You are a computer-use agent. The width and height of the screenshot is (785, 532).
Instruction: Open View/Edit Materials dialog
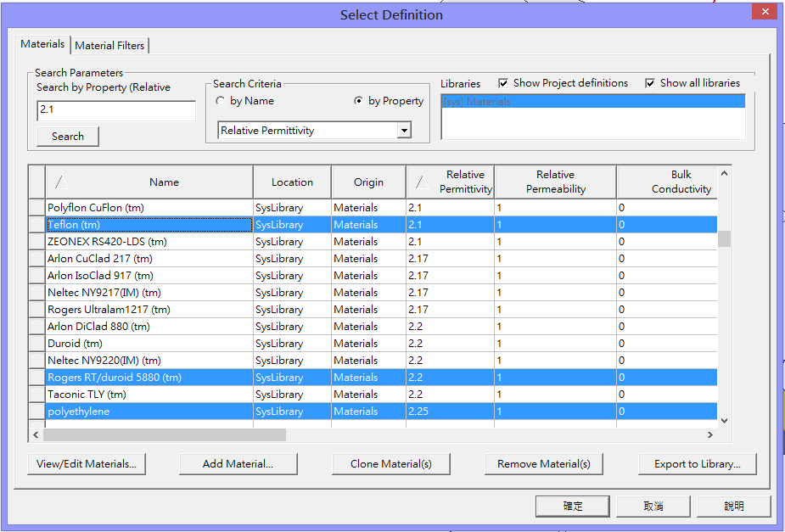[87, 464]
